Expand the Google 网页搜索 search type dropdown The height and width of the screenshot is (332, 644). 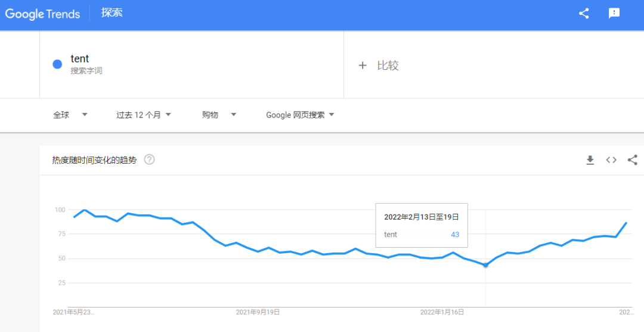click(x=300, y=115)
